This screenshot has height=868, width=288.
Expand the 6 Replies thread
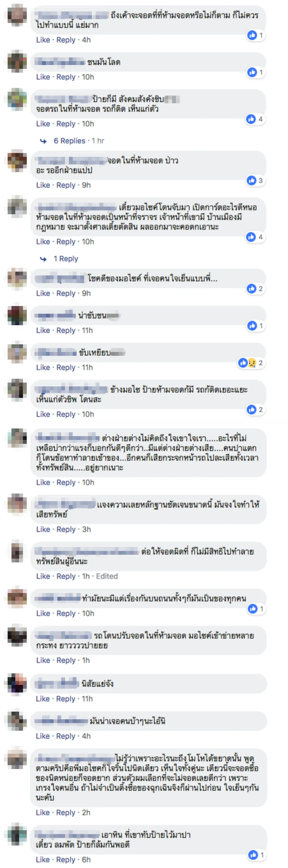(x=69, y=141)
